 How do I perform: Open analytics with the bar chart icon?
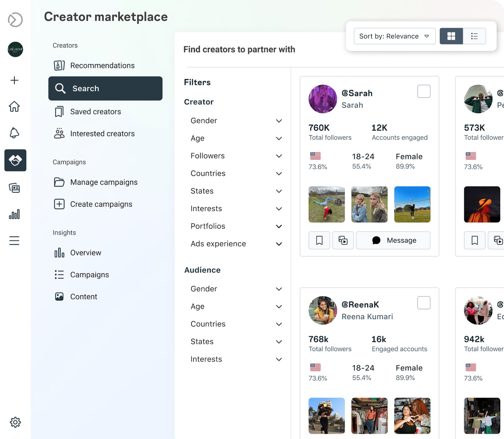(x=14, y=214)
